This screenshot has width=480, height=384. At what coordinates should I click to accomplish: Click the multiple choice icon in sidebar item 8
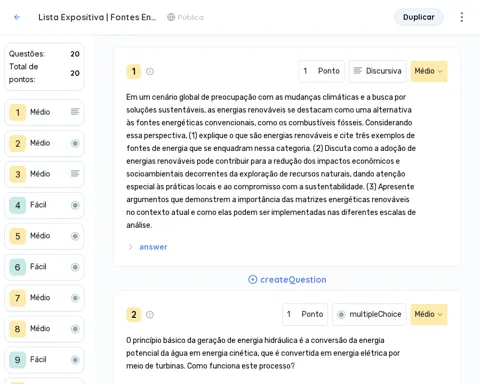pos(75,329)
